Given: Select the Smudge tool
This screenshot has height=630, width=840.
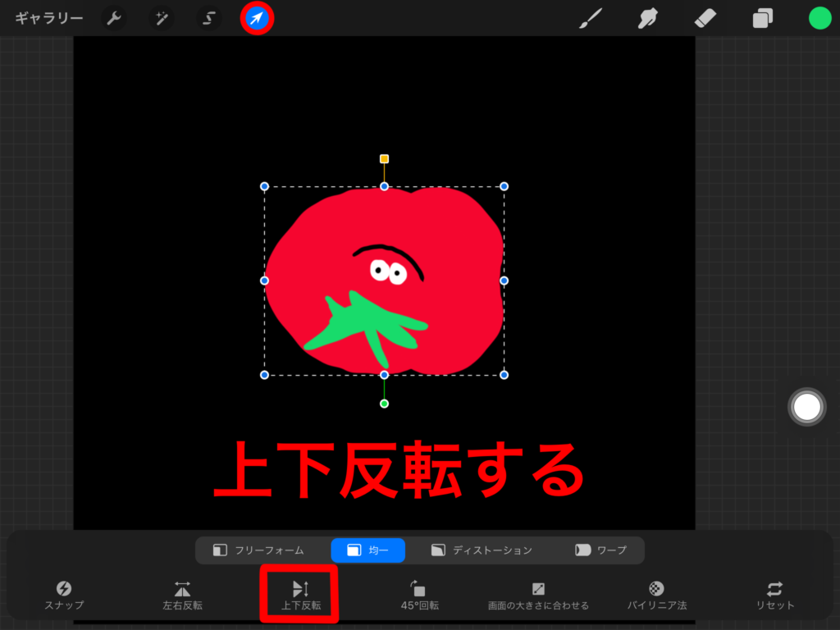Looking at the screenshot, I should (647, 18).
